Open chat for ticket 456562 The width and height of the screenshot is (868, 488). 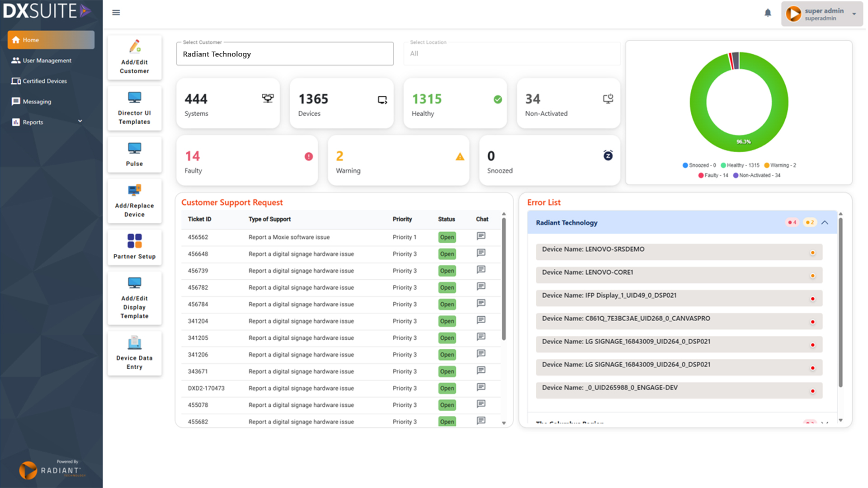pyautogui.click(x=481, y=236)
